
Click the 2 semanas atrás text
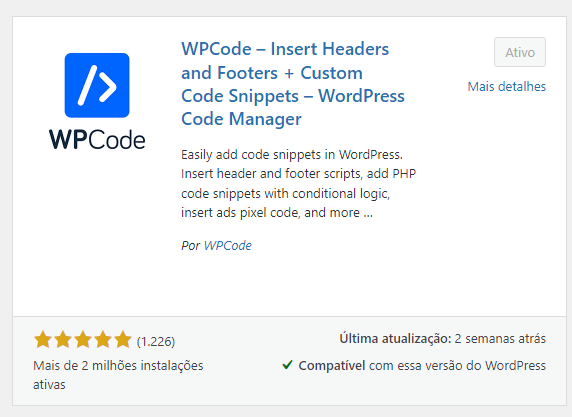(x=500, y=339)
